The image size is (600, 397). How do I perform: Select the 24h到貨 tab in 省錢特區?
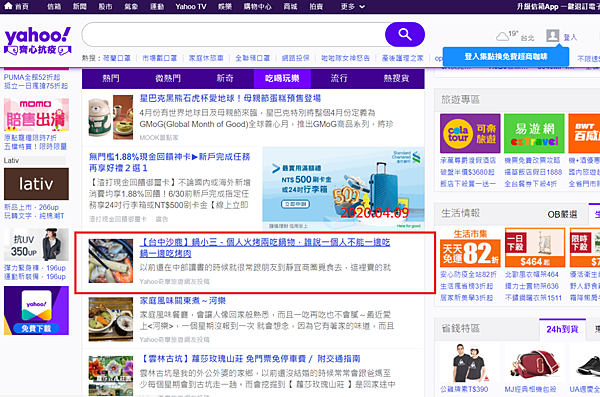click(x=562, y=329)
